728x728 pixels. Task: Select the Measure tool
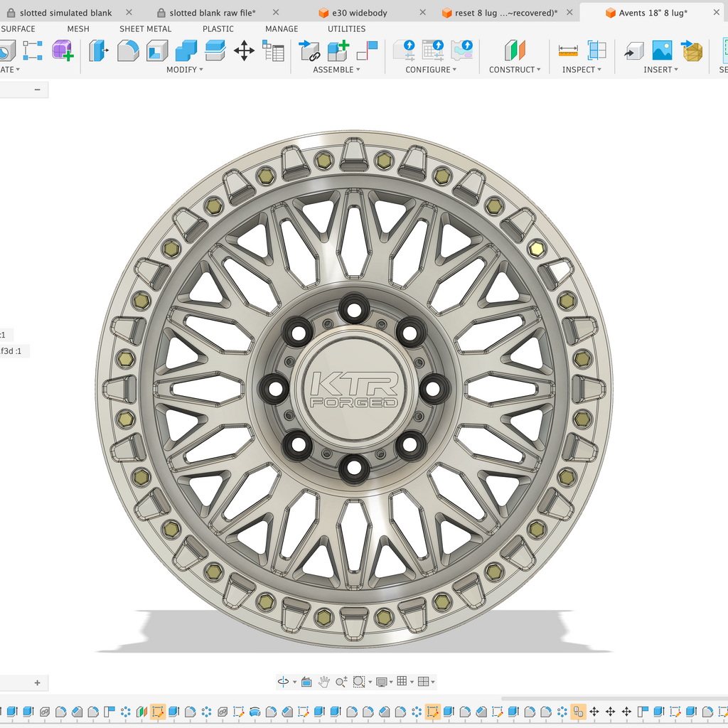pyautogui.click(x=568, y=50)
